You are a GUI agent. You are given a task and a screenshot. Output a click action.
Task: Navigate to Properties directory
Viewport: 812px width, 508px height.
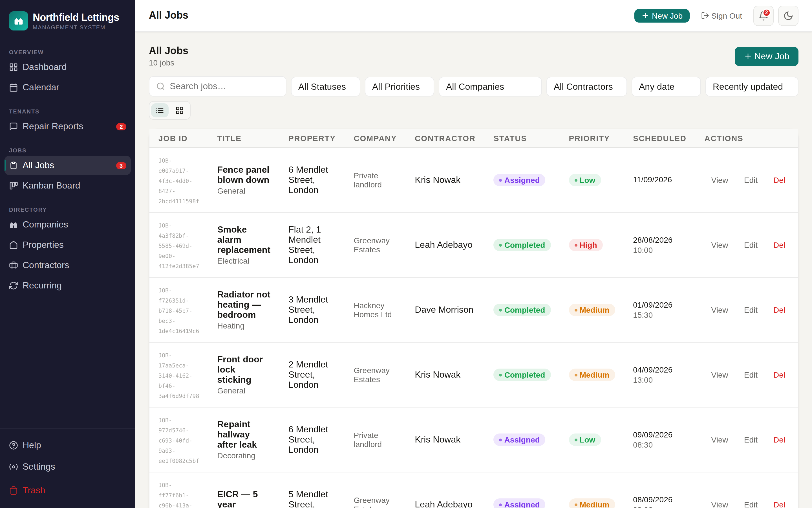click(x=68, y=245)
